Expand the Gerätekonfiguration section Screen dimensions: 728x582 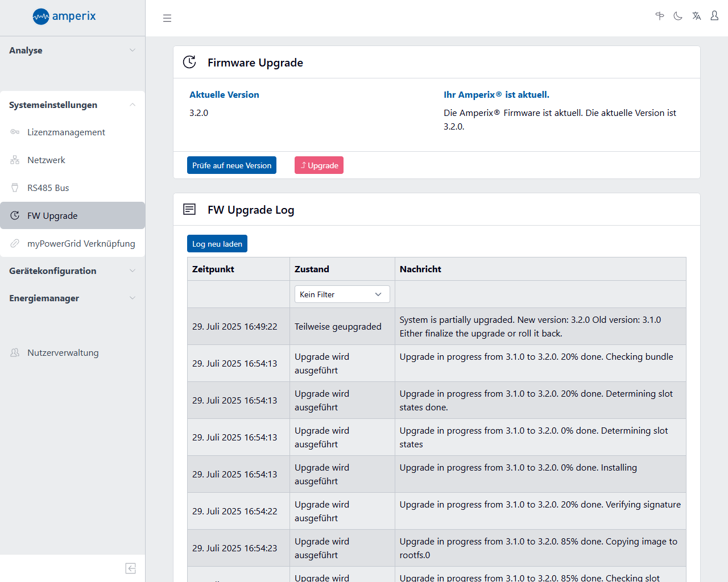click(x=72, y=271)
